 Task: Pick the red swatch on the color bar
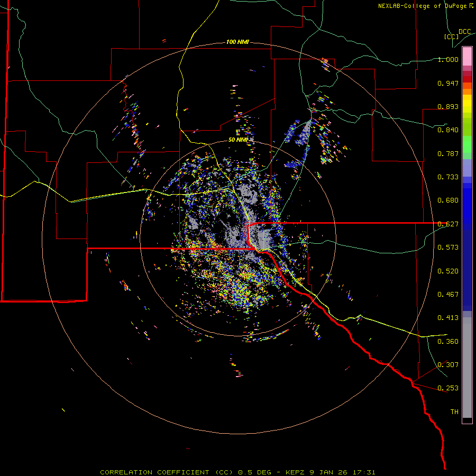click(x=467, y=79)
